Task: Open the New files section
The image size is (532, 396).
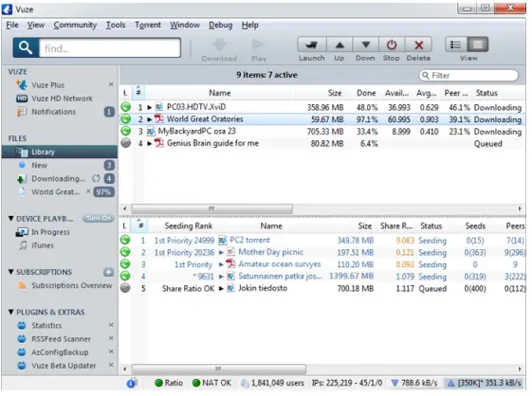Action: [x=39, y=166]
